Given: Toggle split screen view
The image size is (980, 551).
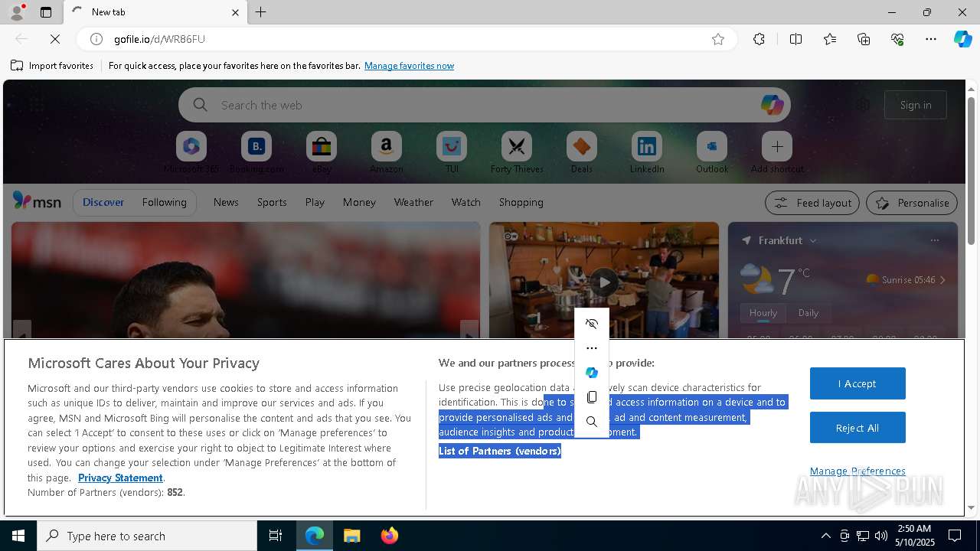Looking at the screenshot, I should point(795,39).
